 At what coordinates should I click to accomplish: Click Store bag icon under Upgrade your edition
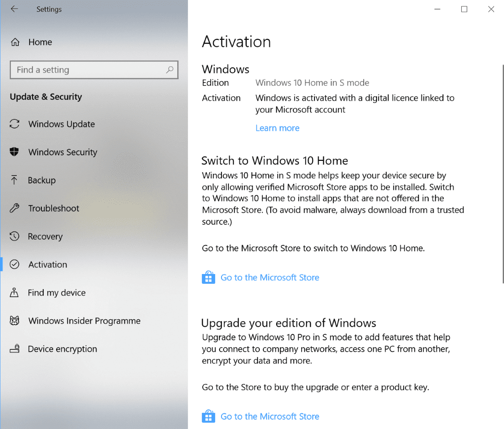point(208,416)
